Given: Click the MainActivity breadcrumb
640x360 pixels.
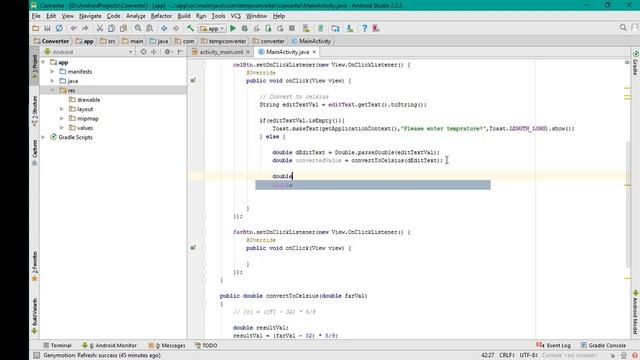Looking at the screenshot, I should (x=311, y=41).
